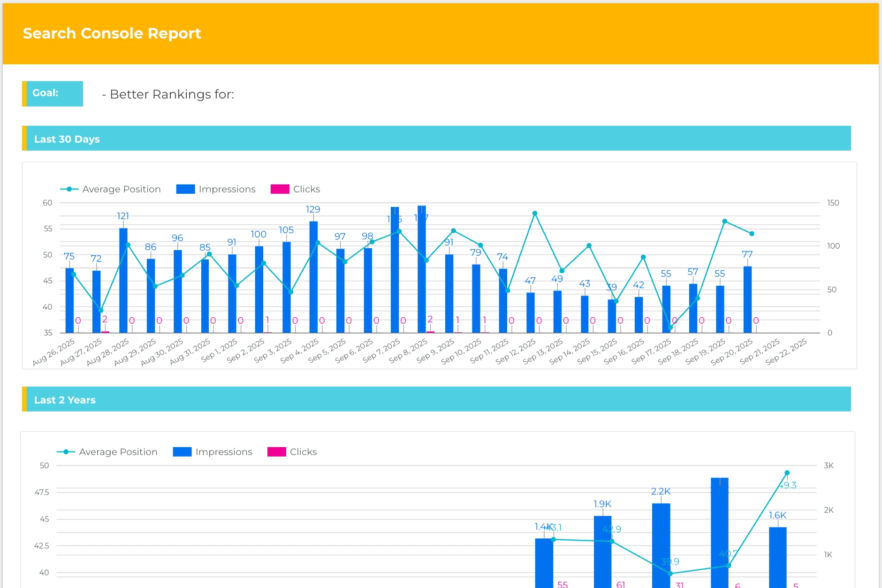The width and height of the screenshot is (882, 588).
Task: Click the 2.2K impressions bar in Last 2 Years chart
Action: 661,544
